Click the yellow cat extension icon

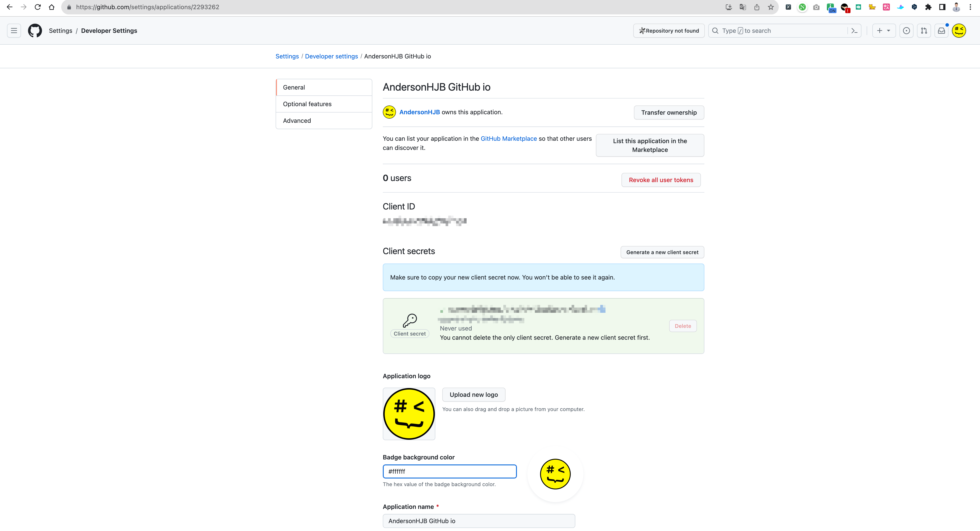pos(872,7)
